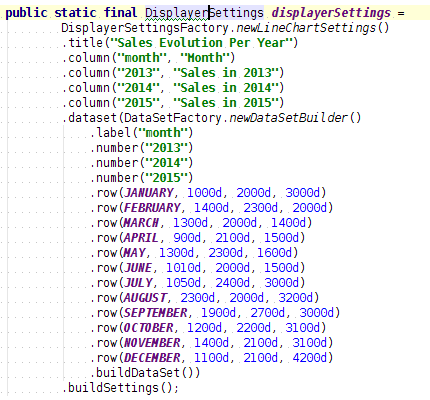Click the JUNE constant
The width and height of the screenshot is (430, 400).
(138, 268)
